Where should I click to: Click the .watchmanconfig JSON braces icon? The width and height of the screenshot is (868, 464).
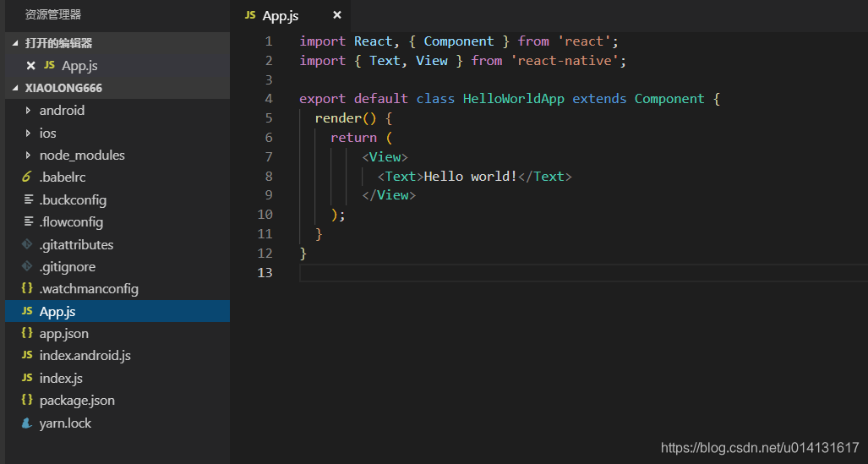pyautogui.click(x=26, y=288)
